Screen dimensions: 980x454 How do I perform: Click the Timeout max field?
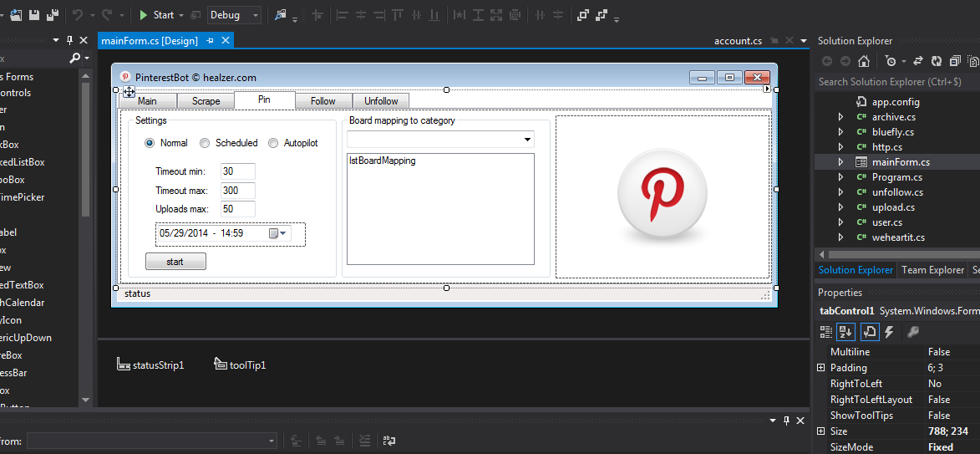pyautogui.click(x=238, y=190)
